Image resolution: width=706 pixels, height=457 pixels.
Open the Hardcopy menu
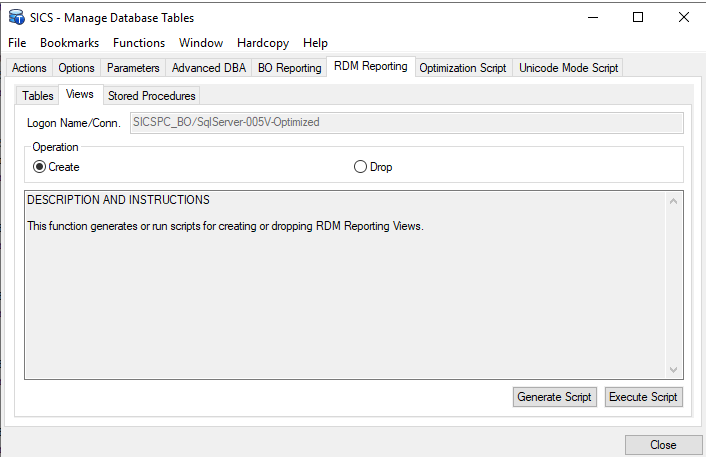(x=265, y=43)
